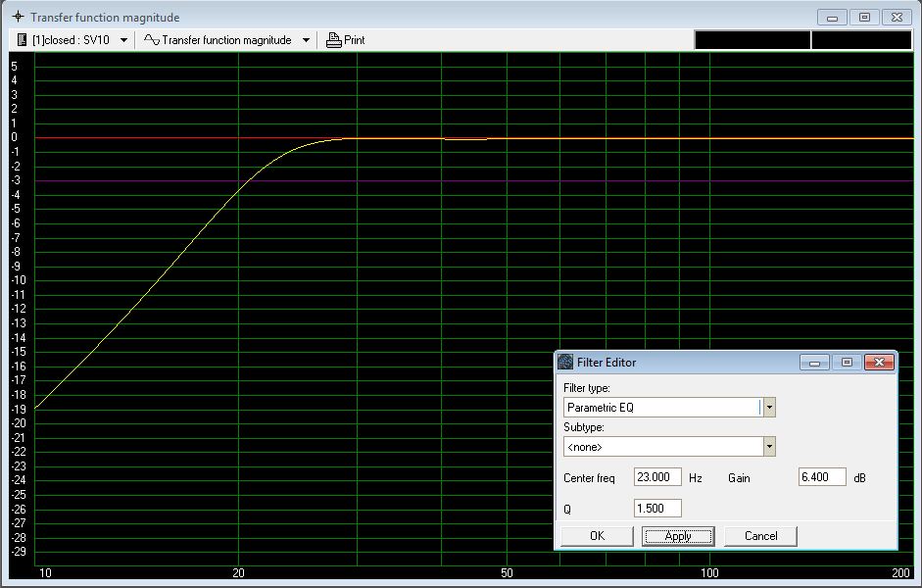Click the Print button label
This screenshot has height=588, width=922.
tap(355, 40)
